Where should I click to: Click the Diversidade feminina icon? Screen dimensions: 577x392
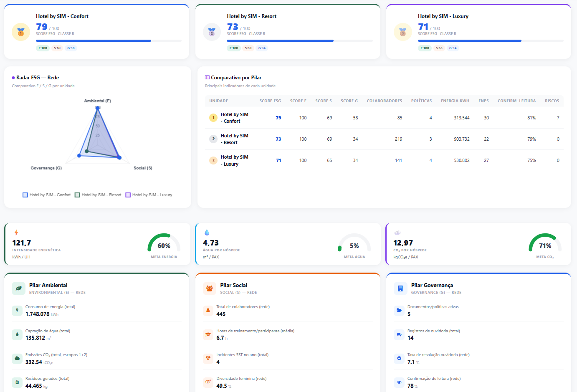(x=208, y=382)
